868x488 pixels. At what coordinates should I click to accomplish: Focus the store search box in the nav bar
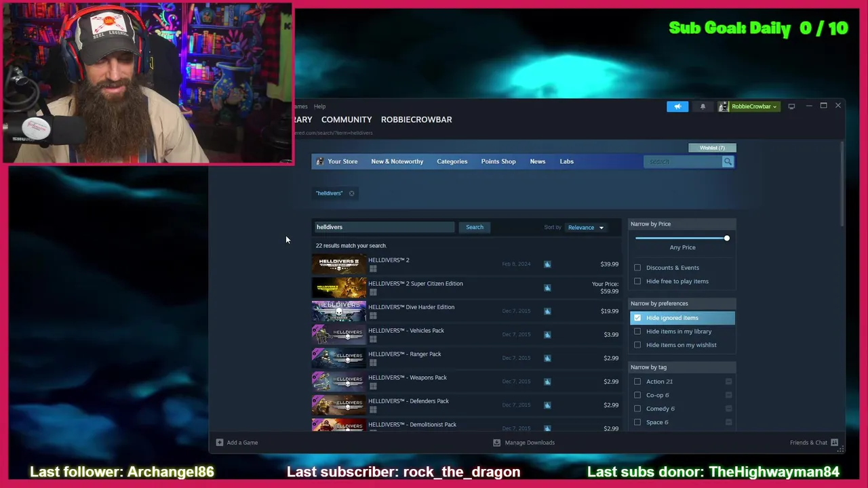point(682,161)
